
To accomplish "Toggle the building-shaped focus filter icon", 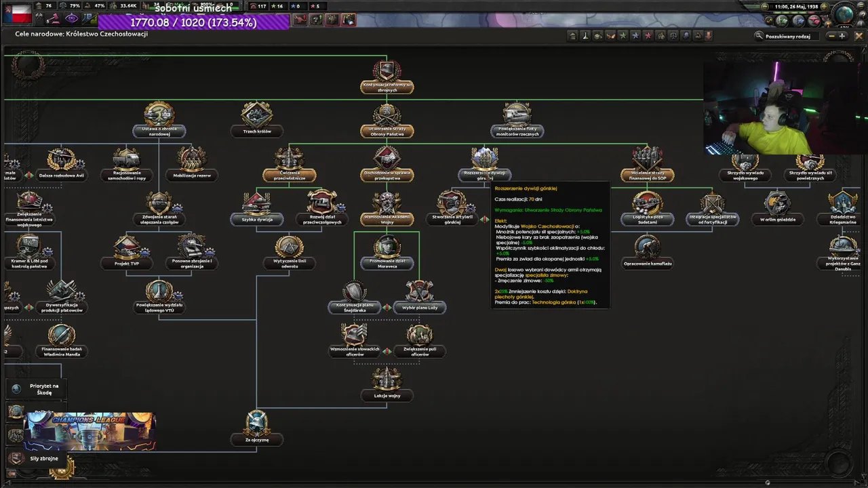I will point(573,36).
